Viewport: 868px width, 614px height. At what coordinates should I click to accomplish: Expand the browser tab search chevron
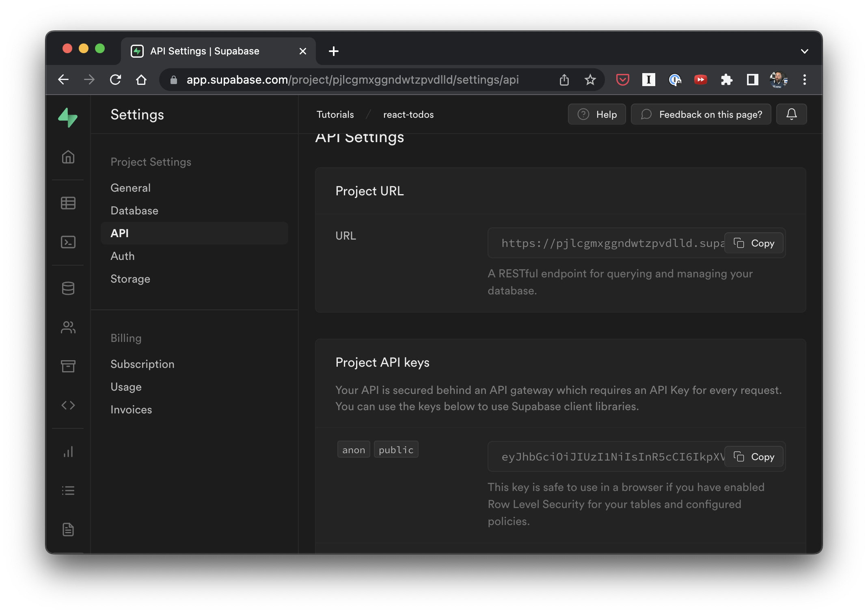pyautogui.click(x=804, y=51)
